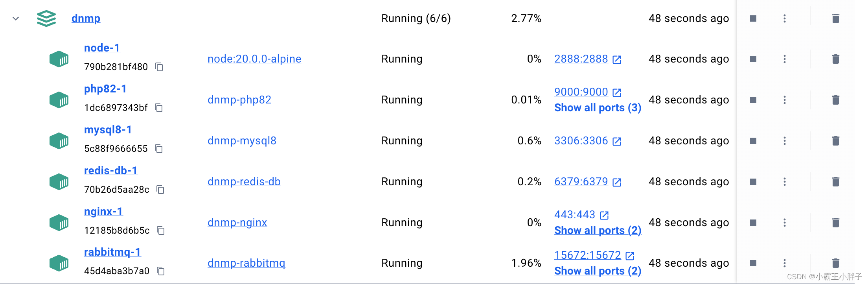Stop the entire dnmp stack
868x284 pixels.
coord(753,18)
